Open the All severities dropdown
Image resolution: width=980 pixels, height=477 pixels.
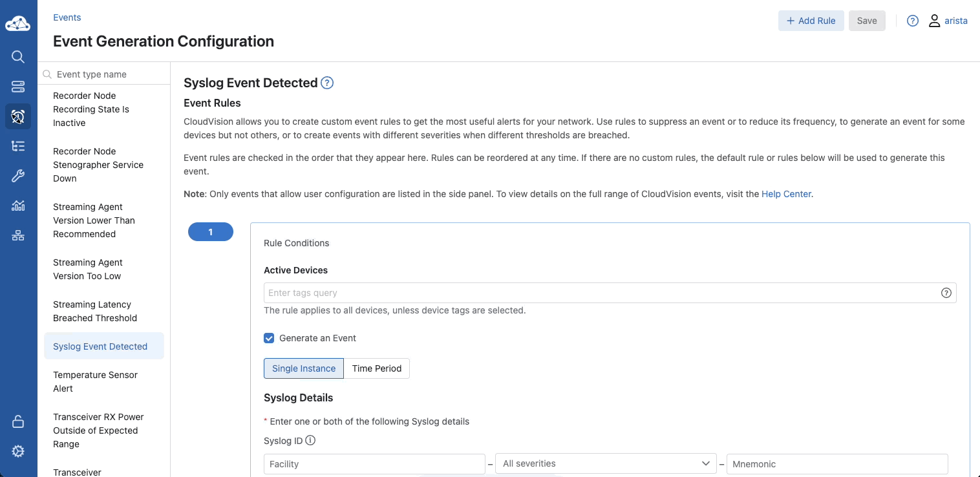[x=606, y=463]
